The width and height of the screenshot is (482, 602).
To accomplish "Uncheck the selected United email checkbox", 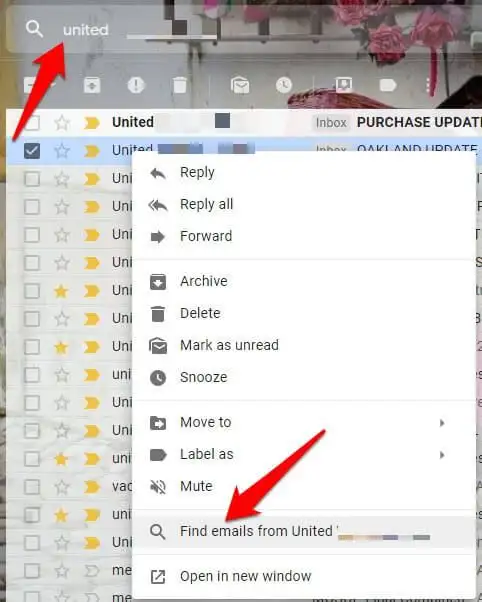I will (x=31, y=150).
